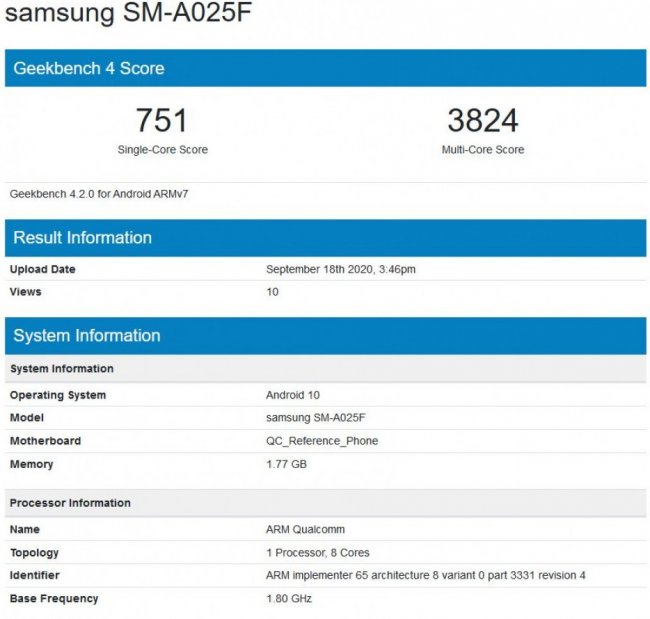Click the single-core score number 751
This screenshot has height=619, width=650.
click(162, 121)
